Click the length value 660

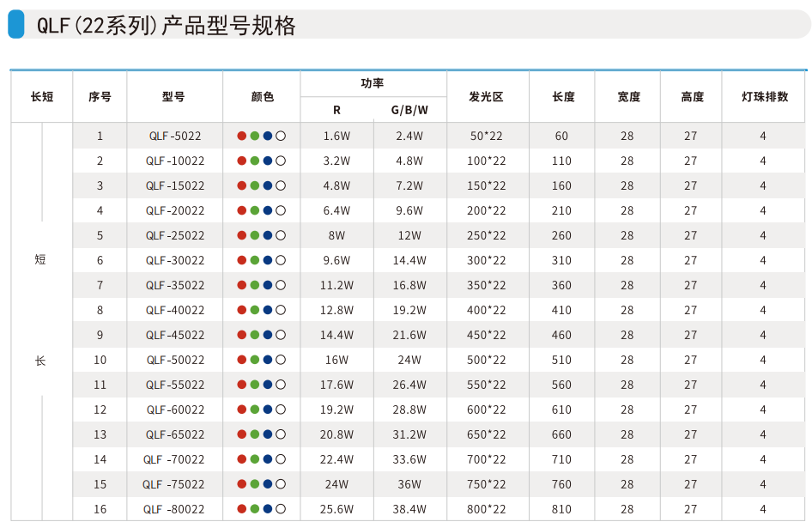pos(562,434)
